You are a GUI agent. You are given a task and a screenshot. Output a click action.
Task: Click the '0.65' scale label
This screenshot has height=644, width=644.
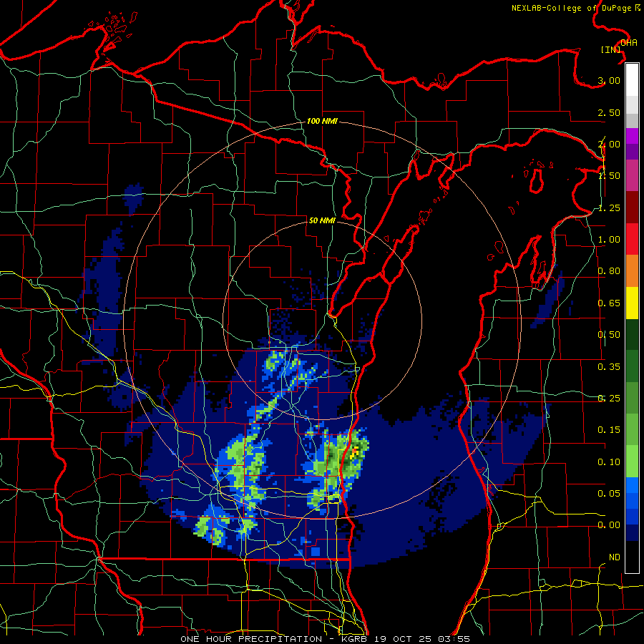pos(609,303)
